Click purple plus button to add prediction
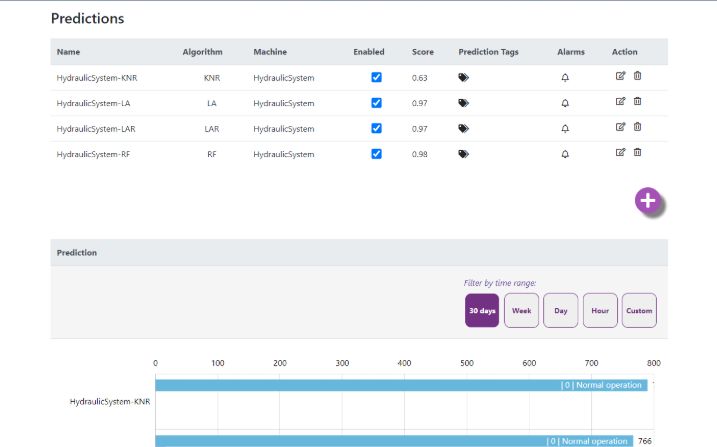Viewport: 717px width, 447px height. tap(648, 201)
